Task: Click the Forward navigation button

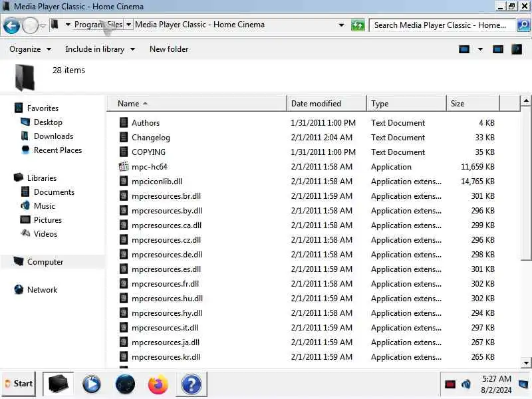Action: point(30,25)
